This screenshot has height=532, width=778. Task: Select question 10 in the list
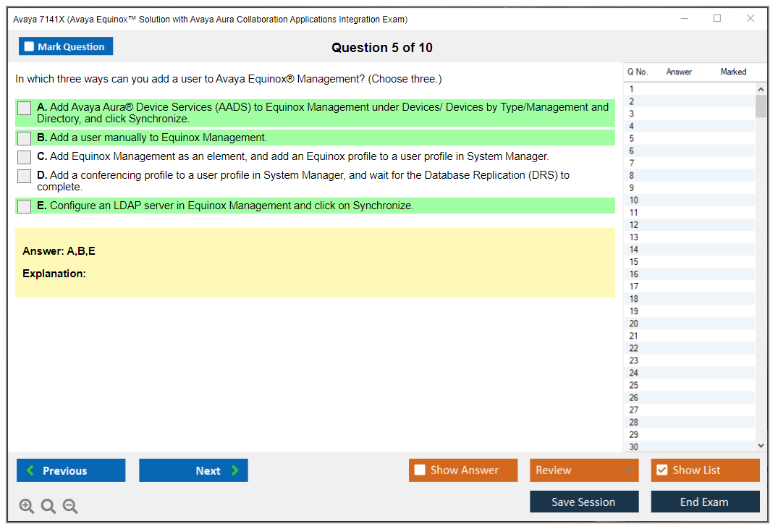pos(634,200)
